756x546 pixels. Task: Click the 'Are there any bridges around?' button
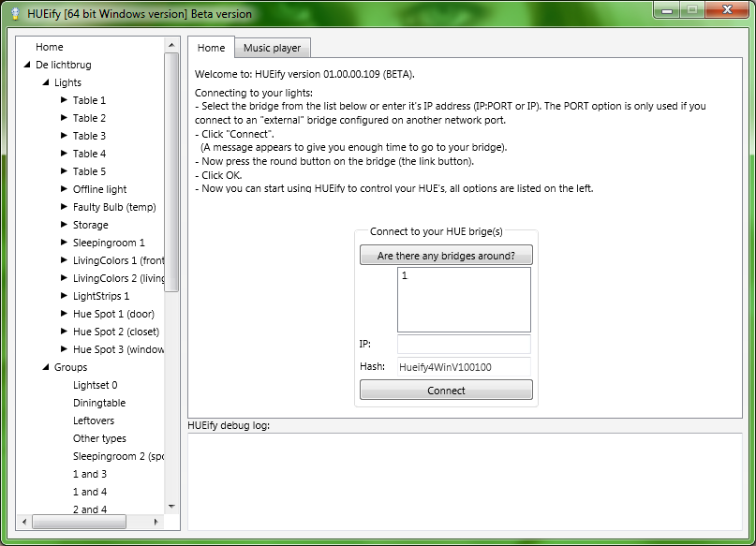coord(446,256)
